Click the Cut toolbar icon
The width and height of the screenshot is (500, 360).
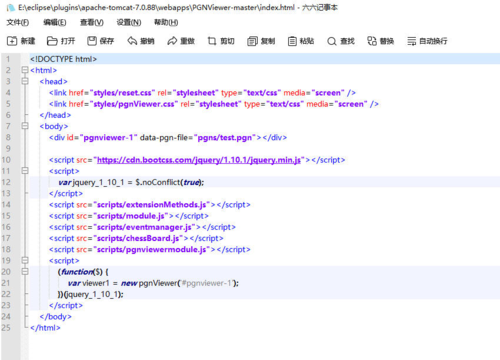pos(212,41)
